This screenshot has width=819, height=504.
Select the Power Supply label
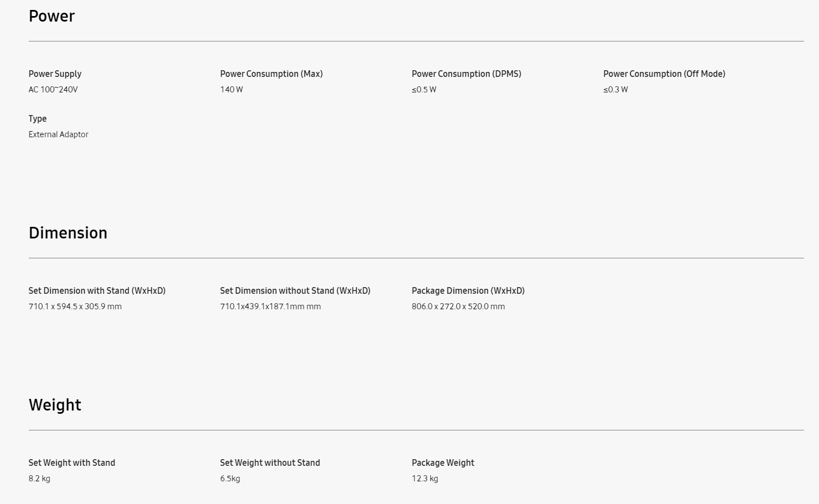[55, 74]
